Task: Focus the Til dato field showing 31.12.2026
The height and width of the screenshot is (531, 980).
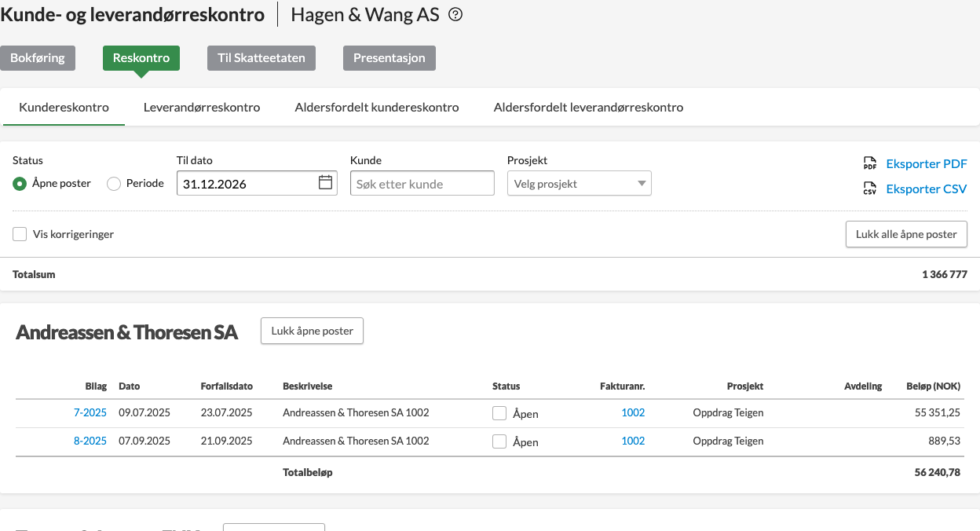Action: click(257, 184)
